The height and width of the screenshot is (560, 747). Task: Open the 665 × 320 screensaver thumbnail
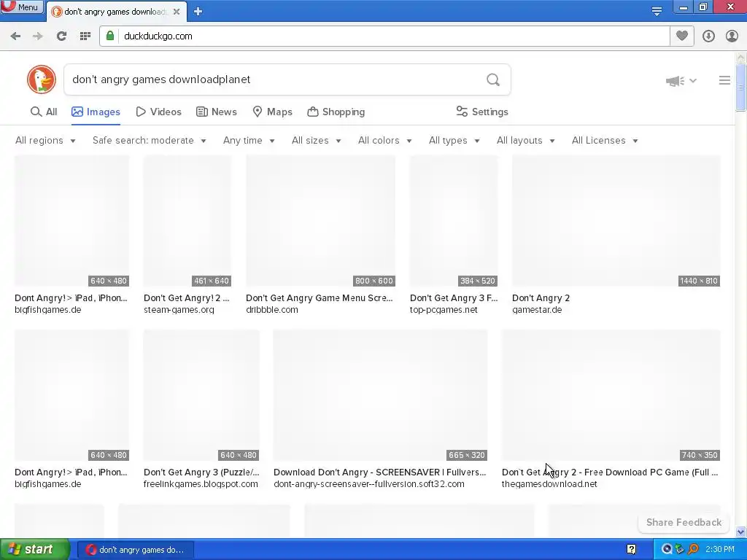380,395
